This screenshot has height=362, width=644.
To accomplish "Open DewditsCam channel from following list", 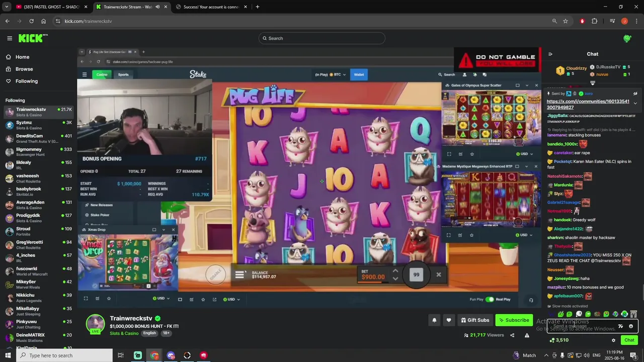I will [x=39, y=138].
